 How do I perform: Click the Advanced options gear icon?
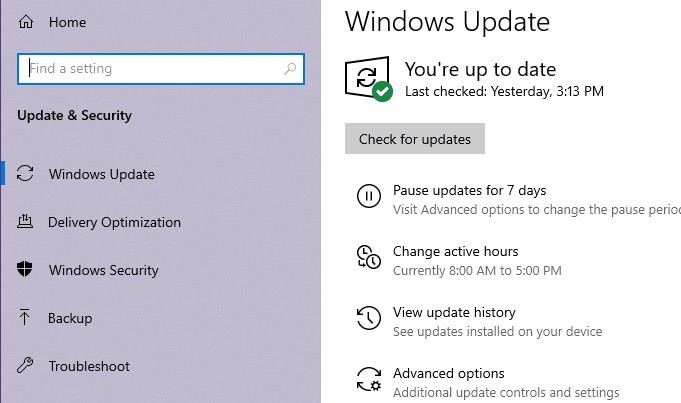coord(368,380)
